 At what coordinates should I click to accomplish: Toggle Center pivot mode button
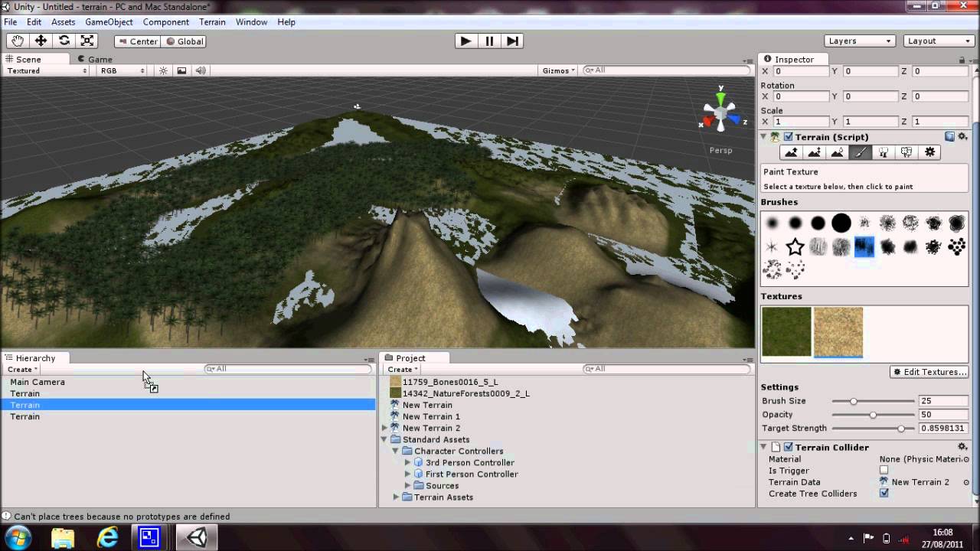click(x=137, y=41)
